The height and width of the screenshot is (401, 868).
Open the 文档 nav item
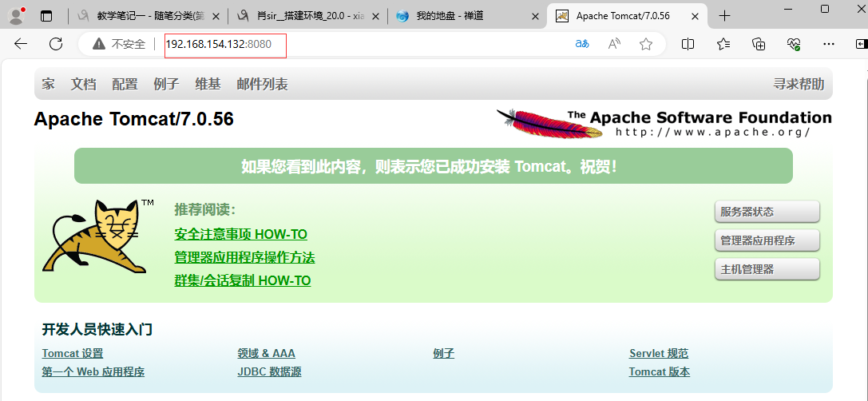[x=84, y=84]
